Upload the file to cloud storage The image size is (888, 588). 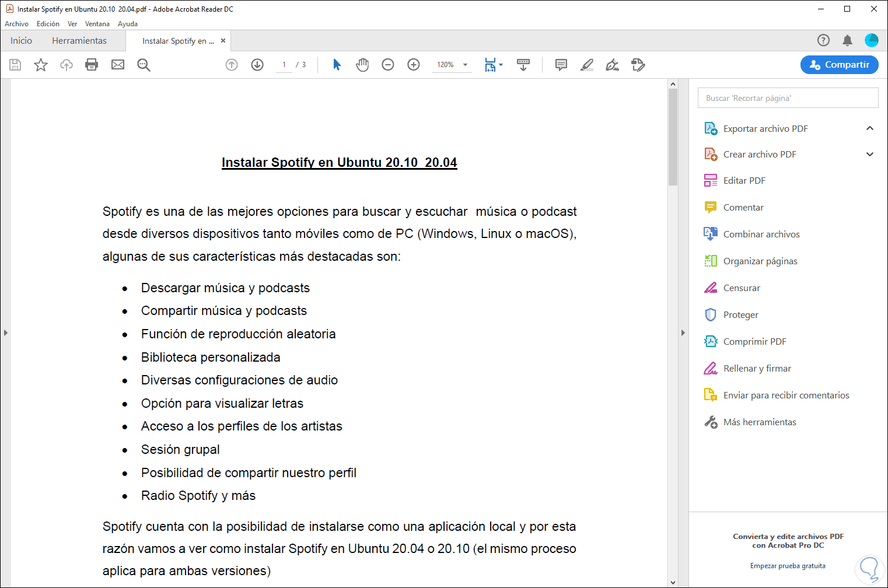[x=67, y=65]
